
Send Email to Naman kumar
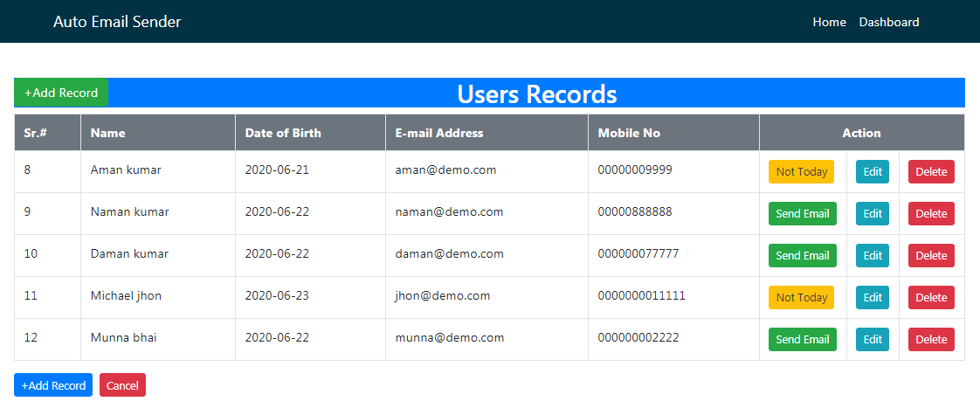coord(803,213)
